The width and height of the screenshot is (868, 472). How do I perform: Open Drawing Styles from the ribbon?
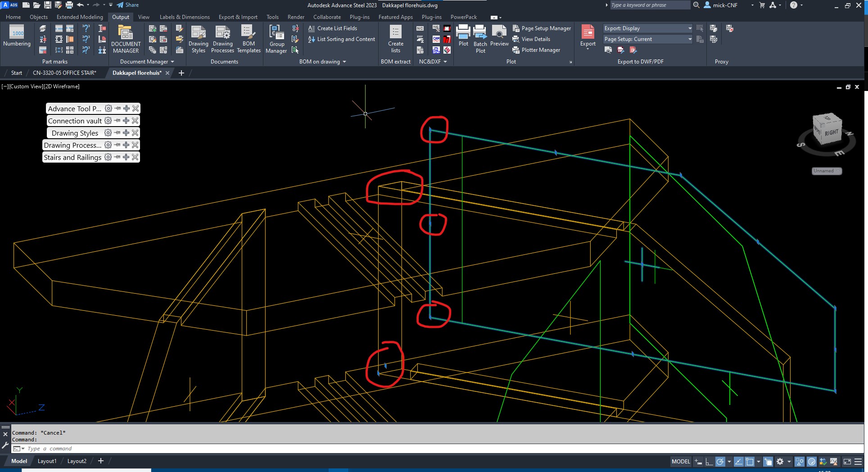pos(198,40)
